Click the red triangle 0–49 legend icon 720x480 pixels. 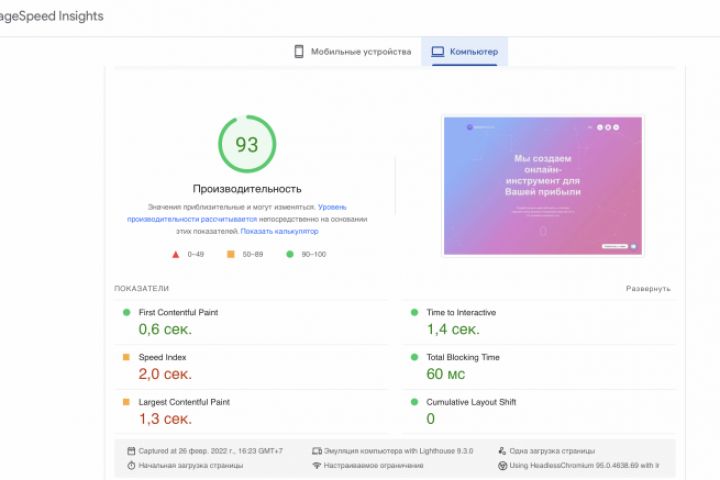click(x=176, y=254)
